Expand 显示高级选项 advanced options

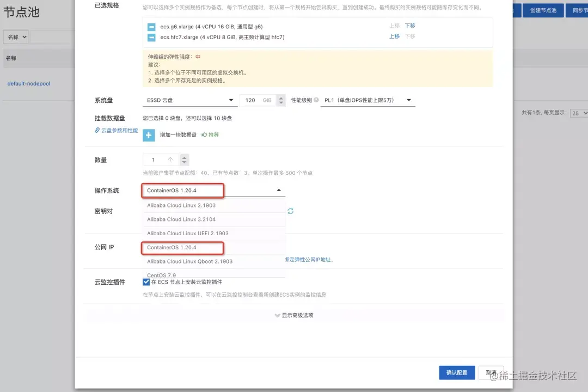tap(294, 315)
